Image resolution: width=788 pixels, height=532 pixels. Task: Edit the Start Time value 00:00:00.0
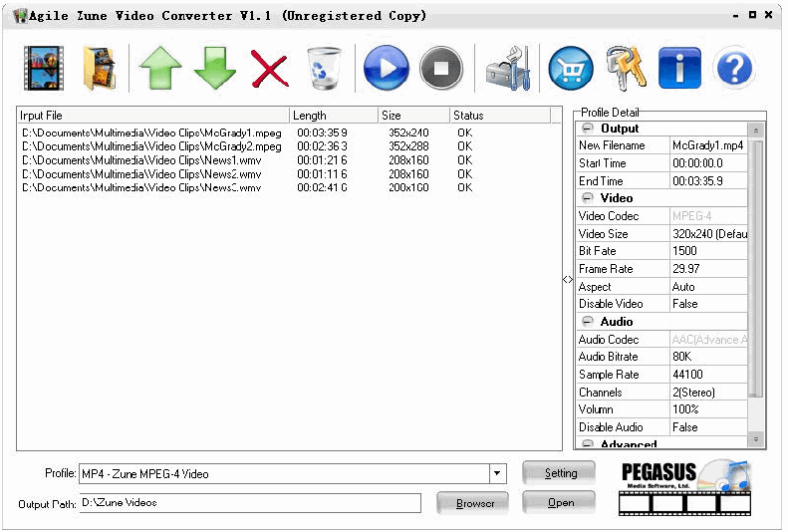(x=708, y=163)
